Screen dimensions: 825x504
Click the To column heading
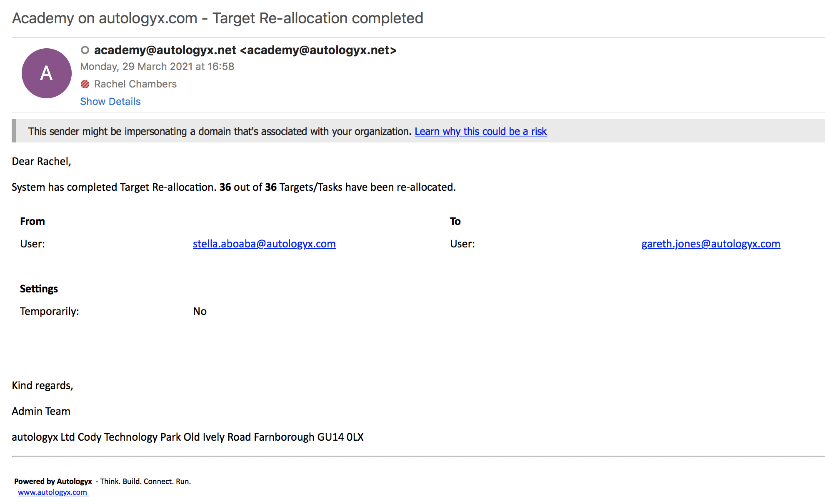click(455, 222)
